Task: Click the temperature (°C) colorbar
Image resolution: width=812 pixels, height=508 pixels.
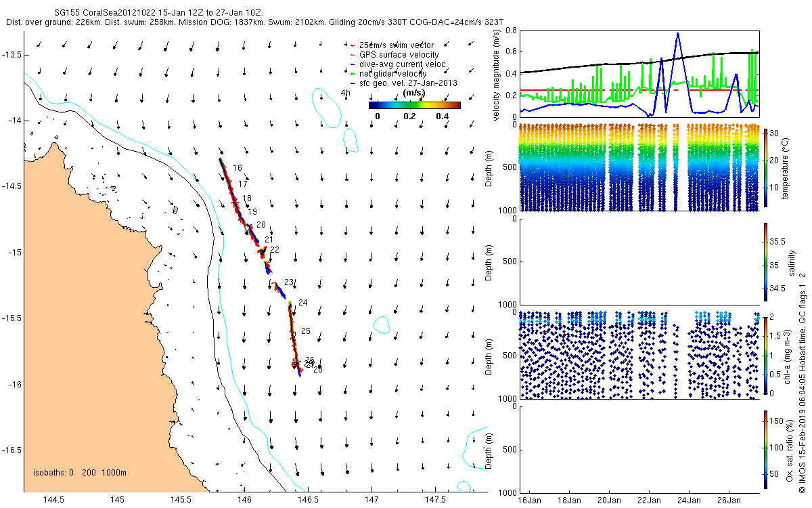Action: click(x=765, y=168)
